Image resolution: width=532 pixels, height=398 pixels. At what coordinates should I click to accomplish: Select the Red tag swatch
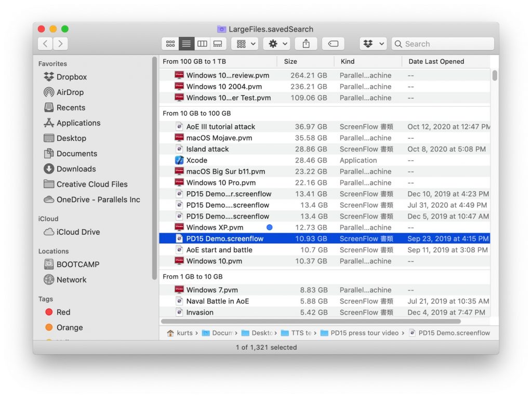[x=52, y=312]
